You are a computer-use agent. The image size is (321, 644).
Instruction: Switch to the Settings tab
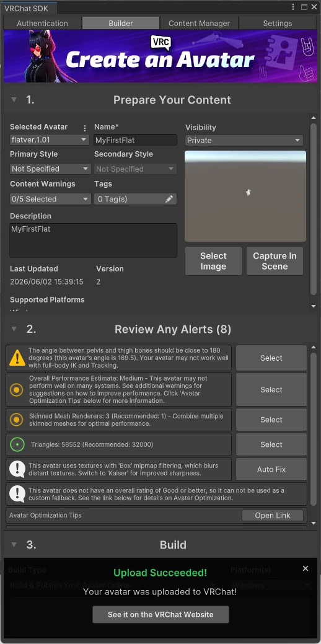click(278, 24)
